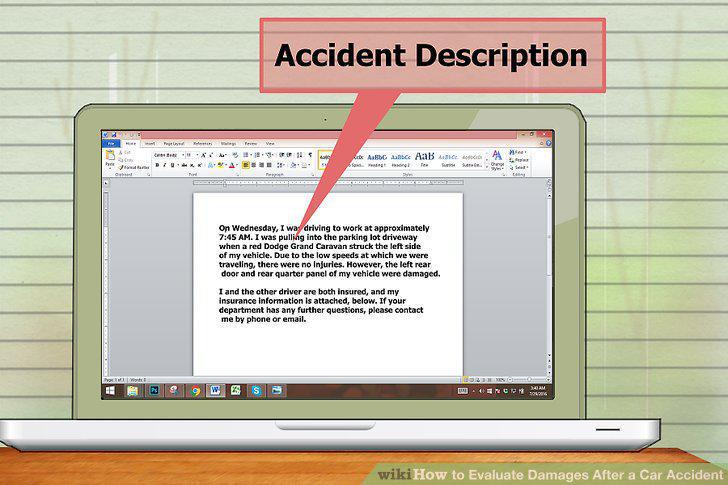Click the Word icon in the taskbar
This screenshot has width=728, height=485.
coord(215,391)
